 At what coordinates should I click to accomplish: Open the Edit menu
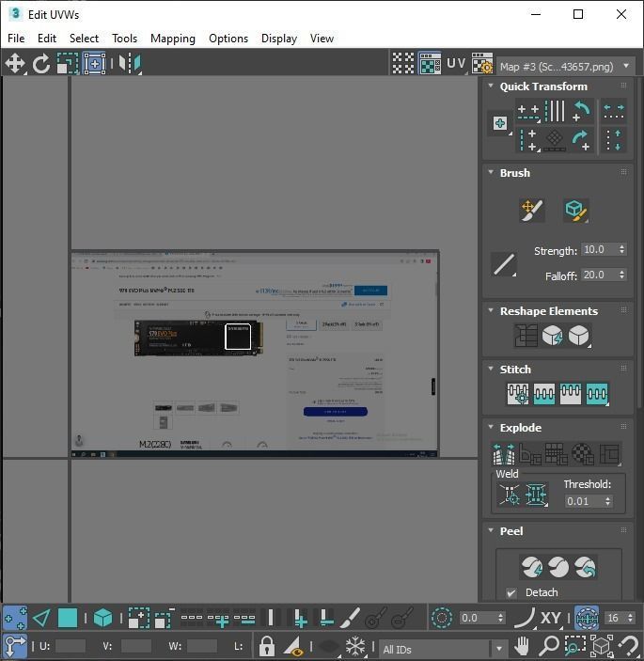tap(47, 39)
